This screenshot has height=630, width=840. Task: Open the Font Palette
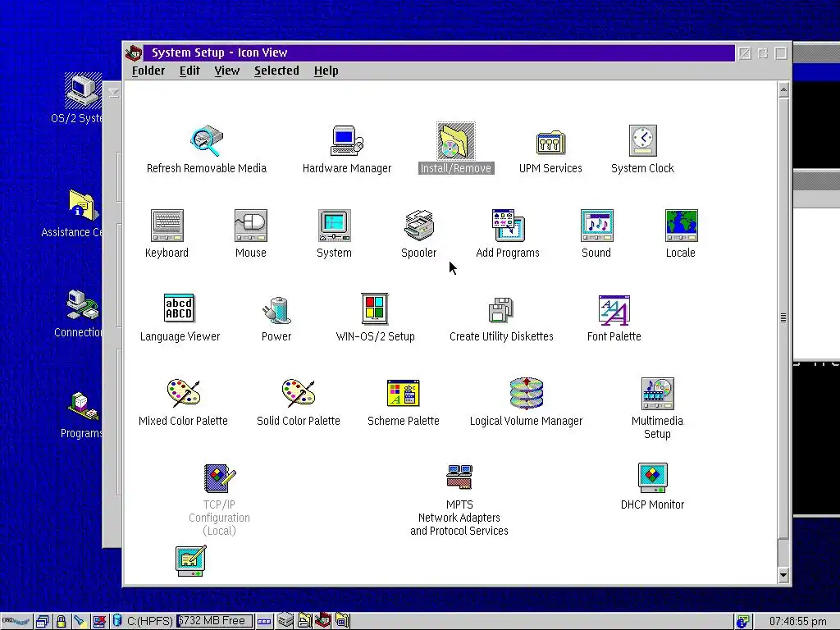tap(614, 310)
